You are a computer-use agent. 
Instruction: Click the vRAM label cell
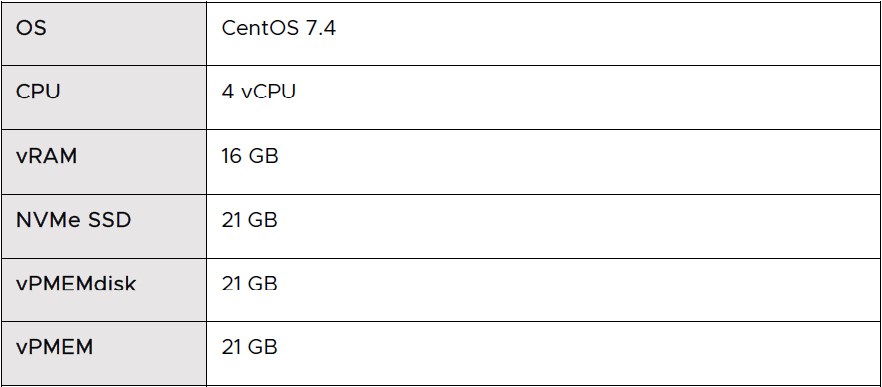[104, 162]
